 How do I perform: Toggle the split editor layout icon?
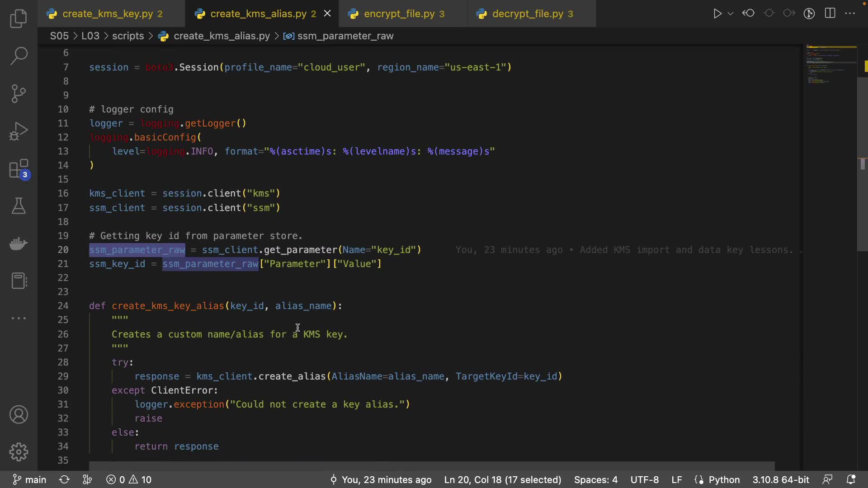(830, 14)
